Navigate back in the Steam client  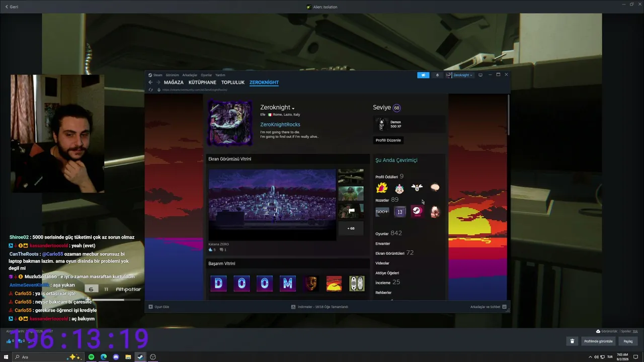[x=150, y=82]
